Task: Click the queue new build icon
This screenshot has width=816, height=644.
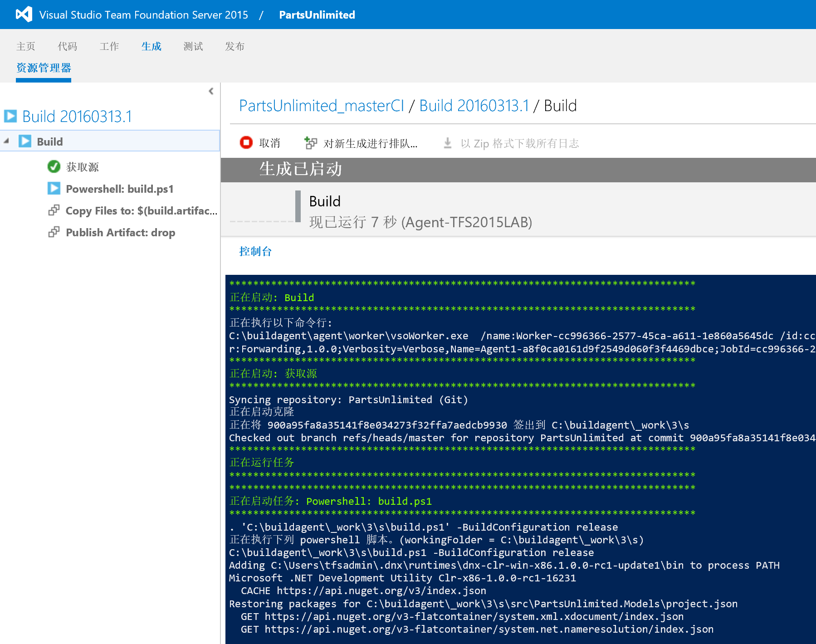Action: (311, 143)
